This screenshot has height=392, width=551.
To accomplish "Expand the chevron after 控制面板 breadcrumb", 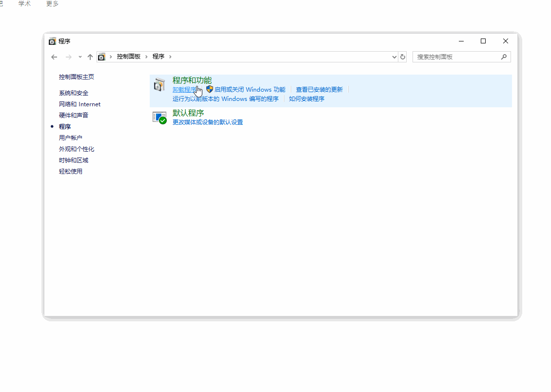I will click(147, 57).
